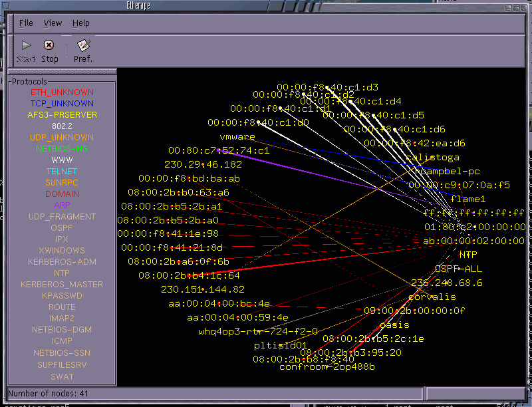Screen dimensions: 532x407
Task: Select 802.2 in the Protocols legend
Action: click(62, 126)
